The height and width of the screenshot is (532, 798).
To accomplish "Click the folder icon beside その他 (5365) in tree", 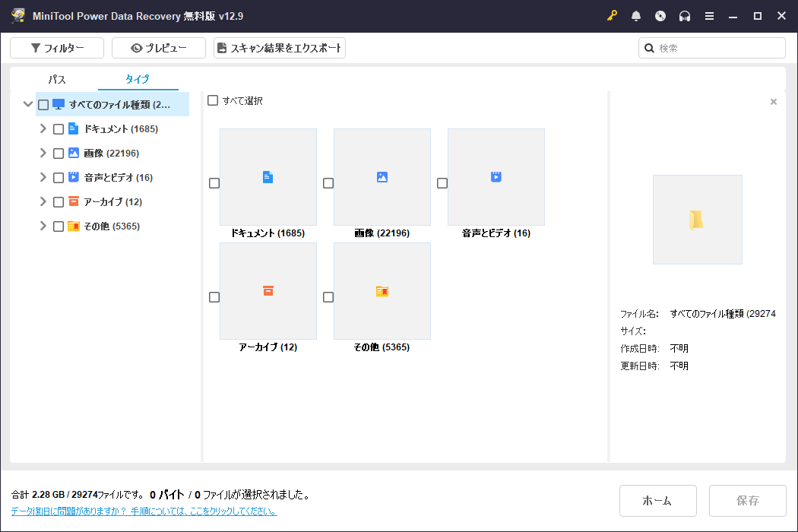I will (x=73, y=226).
